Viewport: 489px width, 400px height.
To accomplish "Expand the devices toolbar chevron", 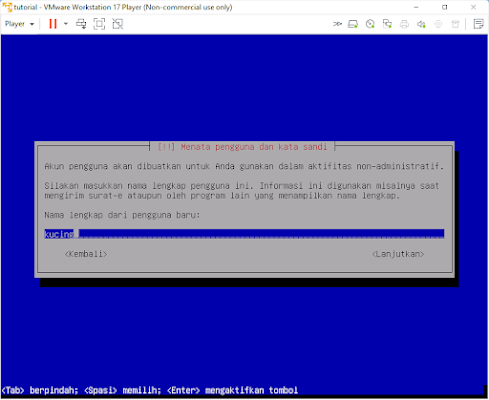I will (x=337, y=24).
